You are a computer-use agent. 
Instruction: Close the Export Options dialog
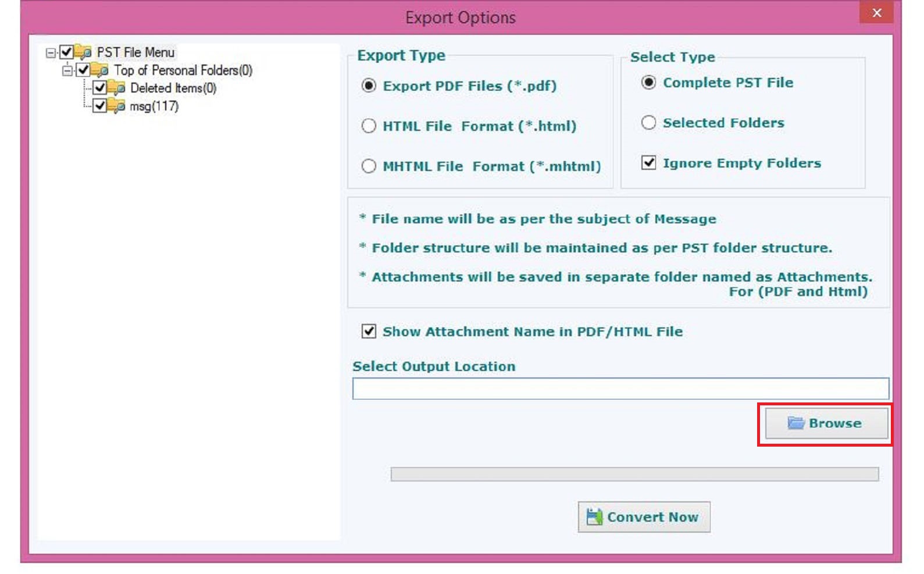coord(877,12)
